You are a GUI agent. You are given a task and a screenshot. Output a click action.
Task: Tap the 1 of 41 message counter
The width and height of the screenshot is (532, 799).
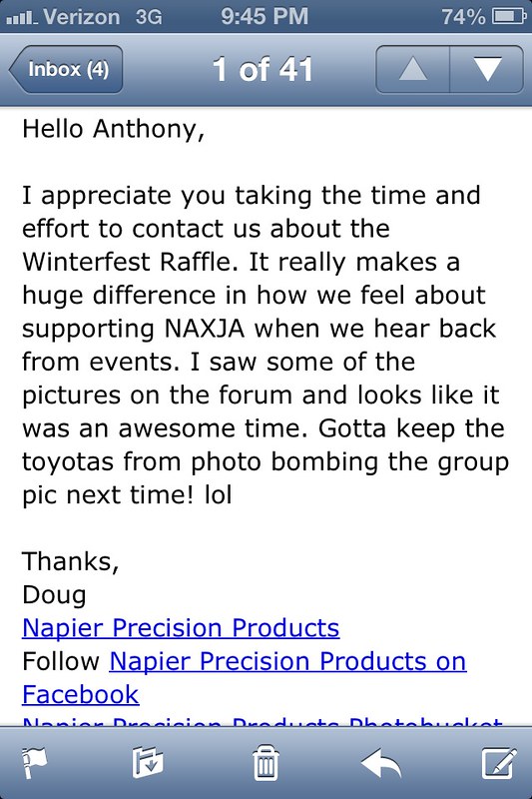[x=263, y=69]
